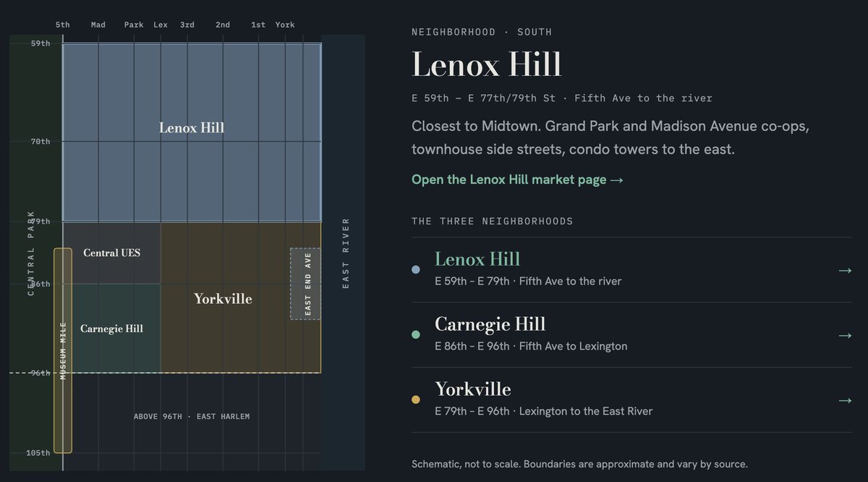This screenshot has width=868, height=482.
Task: Click the East End Ave dashed box on the map
Action: click(x=305, y=284)
